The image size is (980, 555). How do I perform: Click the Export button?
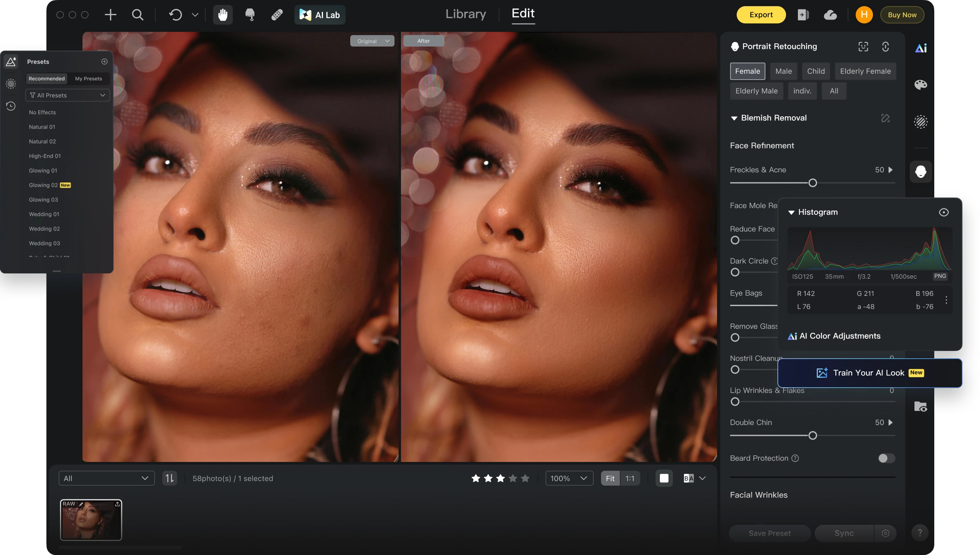pos(760,15)
